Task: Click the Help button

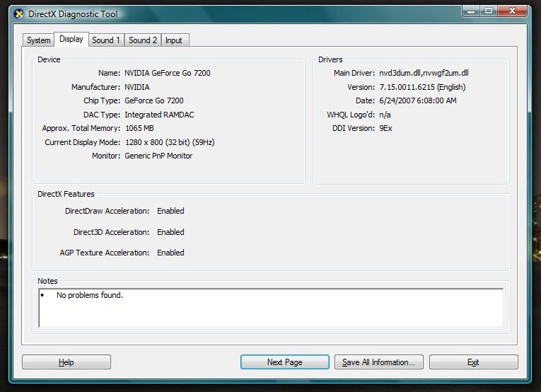Action: pyautogui.click(x=66, y=362)
